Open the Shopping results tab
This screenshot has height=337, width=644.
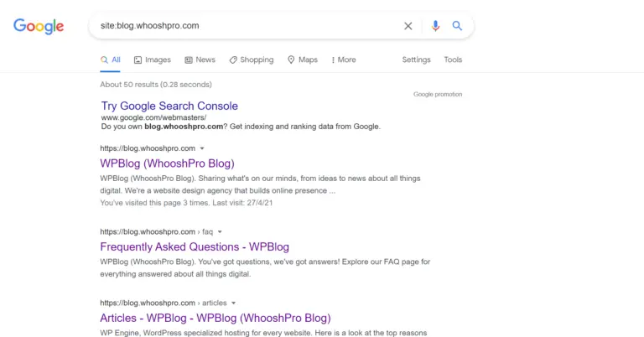tap(252, 60)
